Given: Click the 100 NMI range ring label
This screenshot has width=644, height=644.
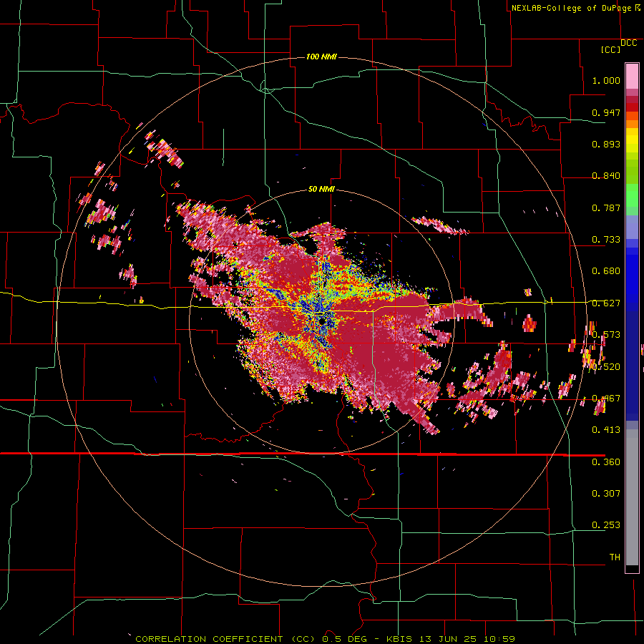Looking at the screenshot, I should pyautogui.click(x=321, y=57).
